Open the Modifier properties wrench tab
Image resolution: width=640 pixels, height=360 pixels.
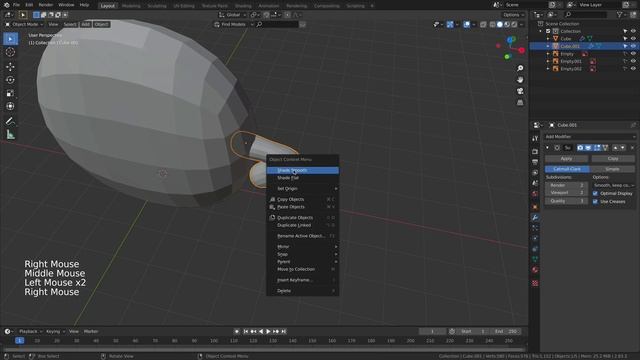coord(535,218)
